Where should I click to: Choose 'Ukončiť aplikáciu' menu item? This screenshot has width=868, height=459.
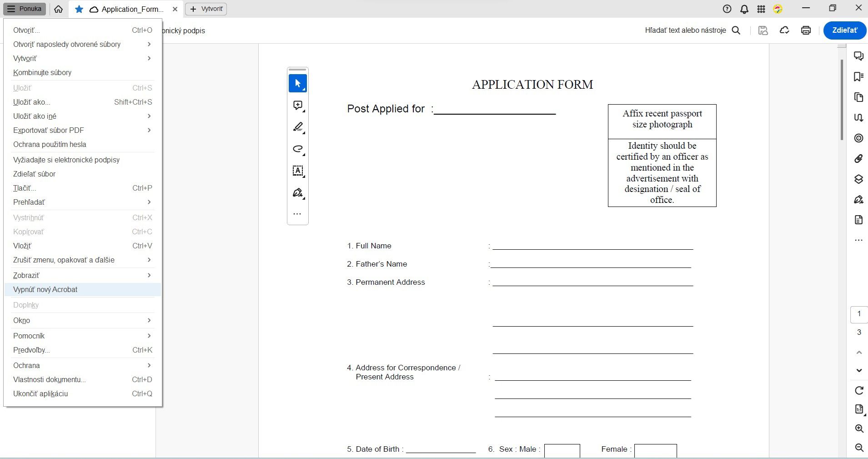tap(83, 393)
